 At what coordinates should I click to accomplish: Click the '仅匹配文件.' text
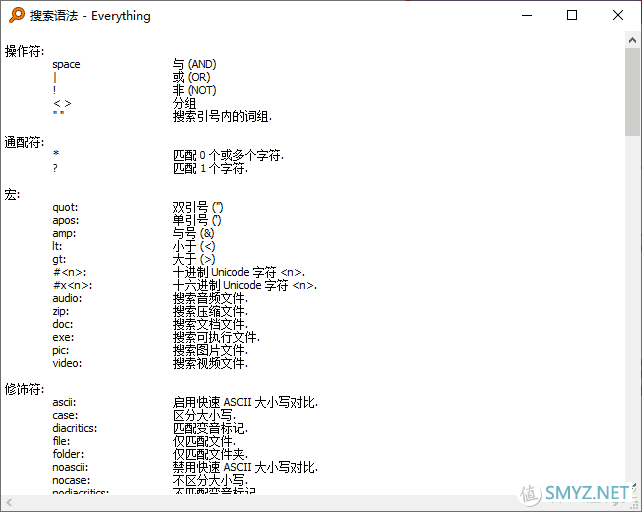click(205, 441)
